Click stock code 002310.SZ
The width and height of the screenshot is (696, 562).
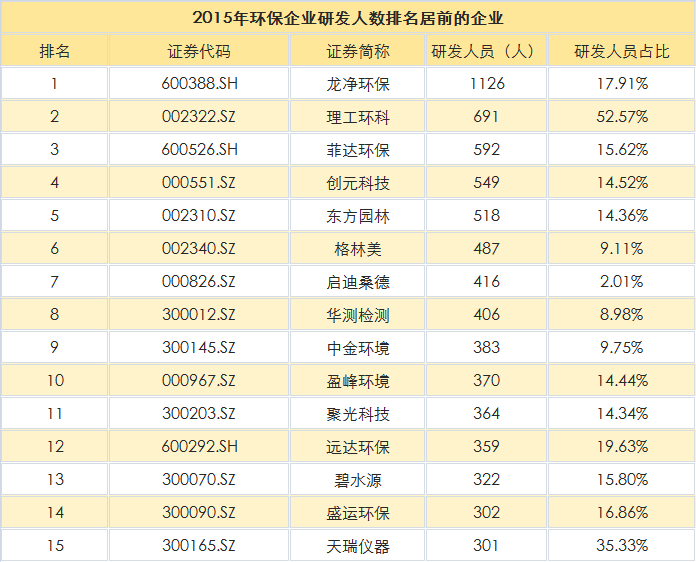click(x=198, y=215)
